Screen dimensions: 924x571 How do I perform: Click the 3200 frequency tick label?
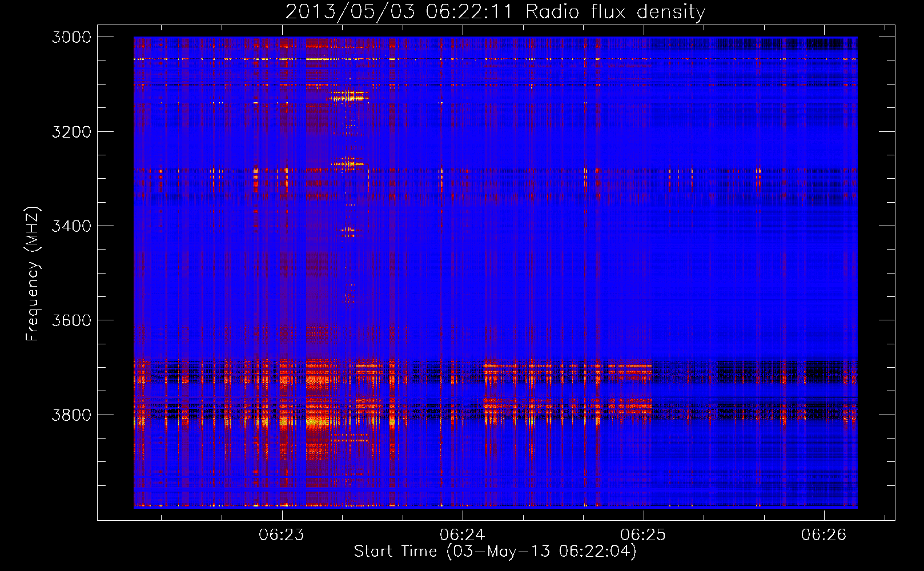71,132
